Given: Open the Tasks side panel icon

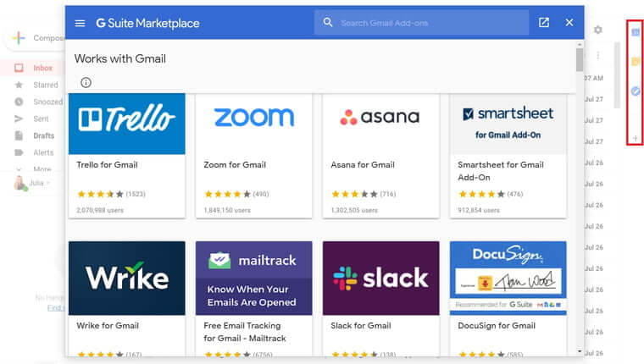Looking at the screenshot, I should point(635,91).
